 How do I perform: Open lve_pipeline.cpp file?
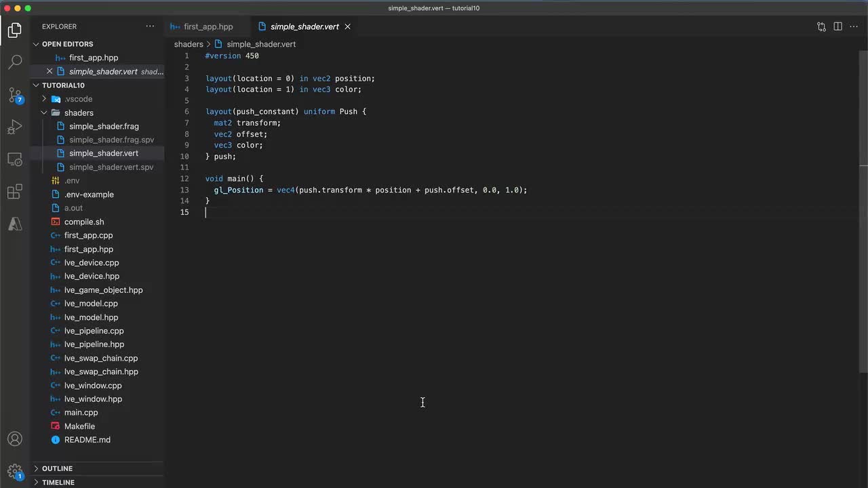click(94, 331)
